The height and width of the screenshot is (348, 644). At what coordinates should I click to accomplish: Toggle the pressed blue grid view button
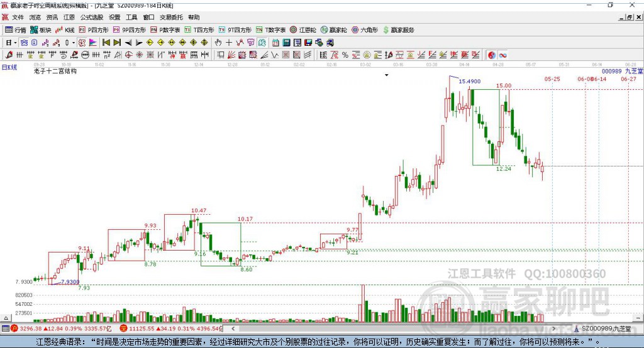click(x=24, y=42)
